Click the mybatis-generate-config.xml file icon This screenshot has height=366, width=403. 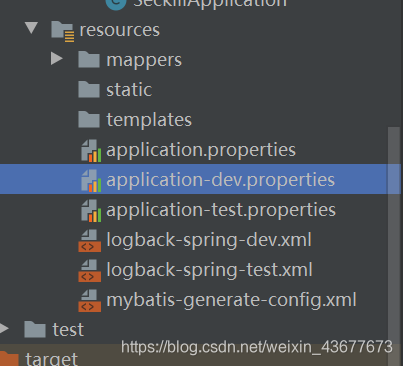[89, 301]
